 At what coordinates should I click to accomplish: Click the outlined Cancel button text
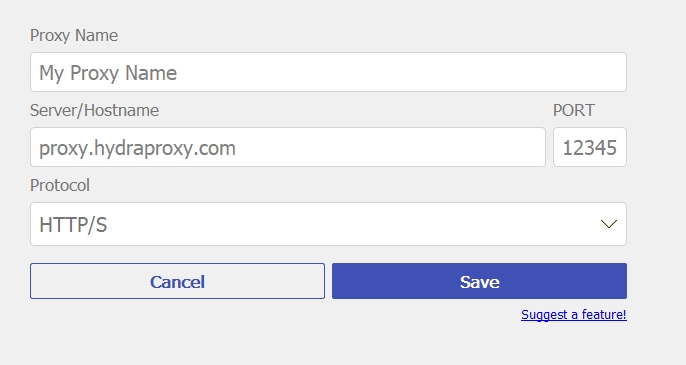pos(177,282)
